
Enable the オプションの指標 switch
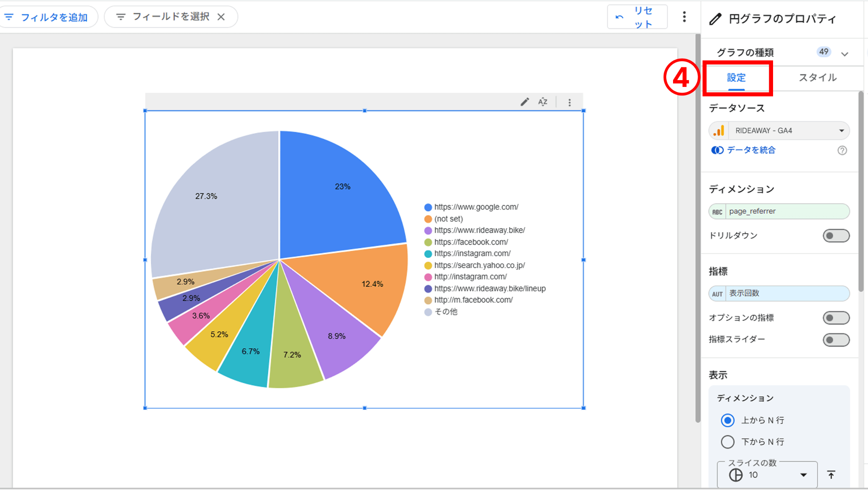836,318
